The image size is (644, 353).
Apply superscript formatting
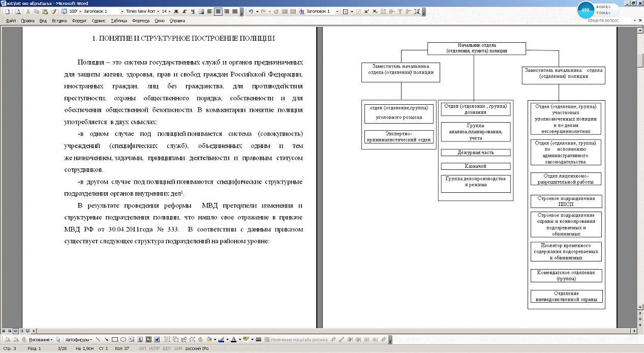(367, 11)
